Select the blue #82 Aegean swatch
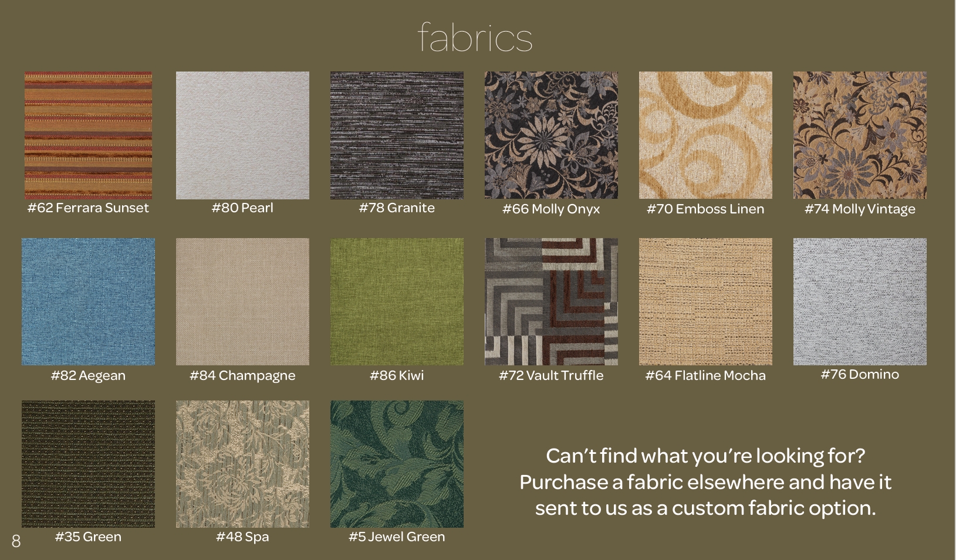Viewport: 956px width, 560px height. click(x=88, y=301)
